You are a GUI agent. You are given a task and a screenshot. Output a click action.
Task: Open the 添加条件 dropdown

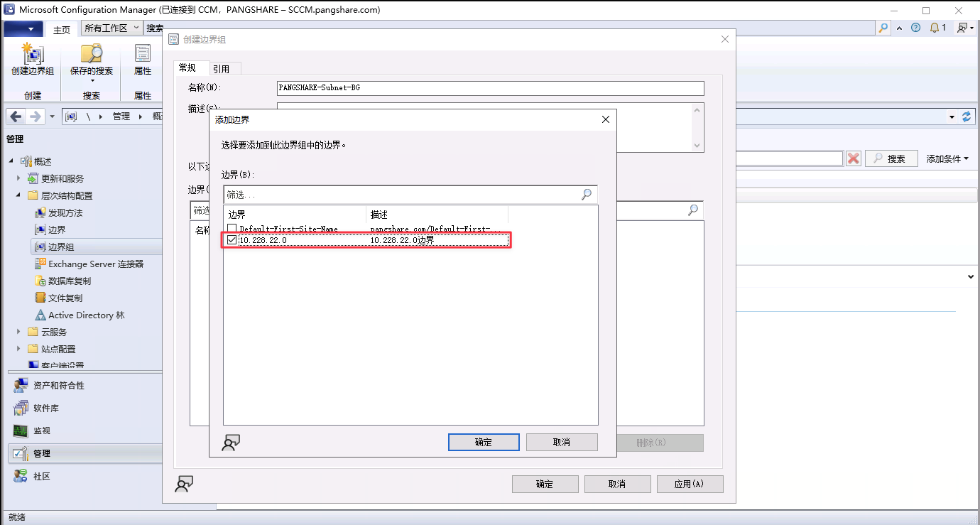tap(947, 158)
